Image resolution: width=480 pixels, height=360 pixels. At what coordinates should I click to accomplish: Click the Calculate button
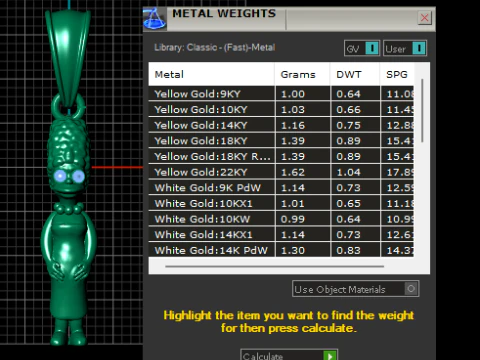(x=289, y=355)
